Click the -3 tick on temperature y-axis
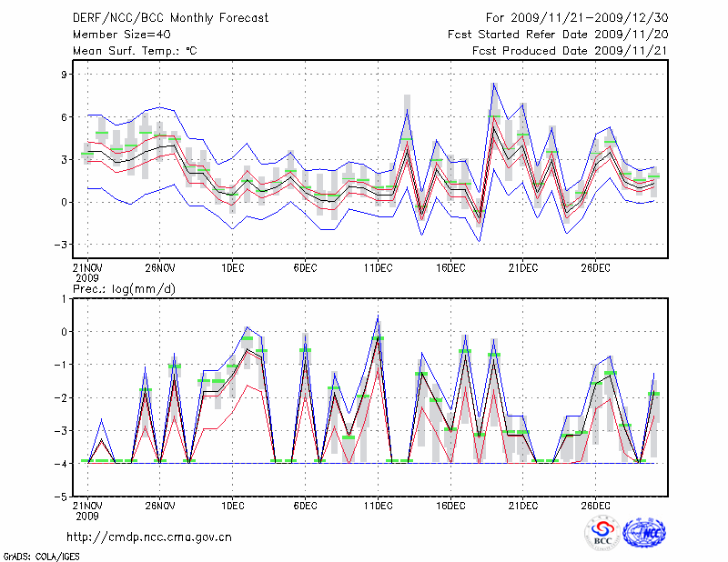728x562 pixels. tap(62, 245)
